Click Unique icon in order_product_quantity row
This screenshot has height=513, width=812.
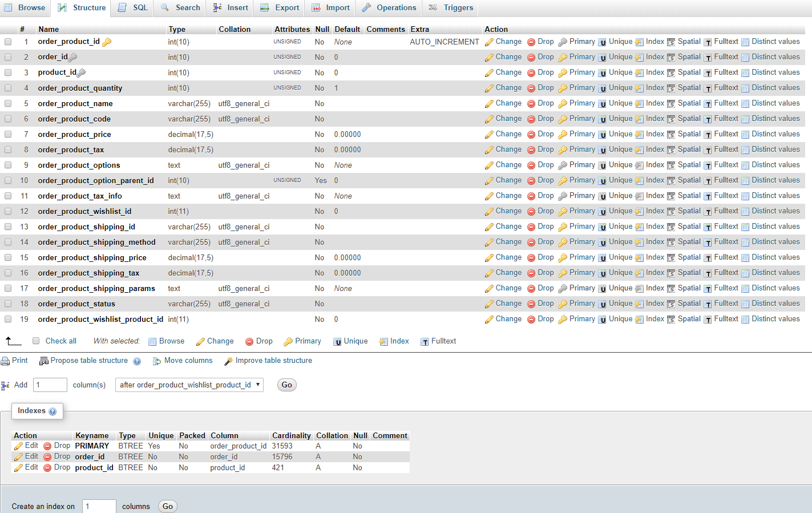pos(602,88)
